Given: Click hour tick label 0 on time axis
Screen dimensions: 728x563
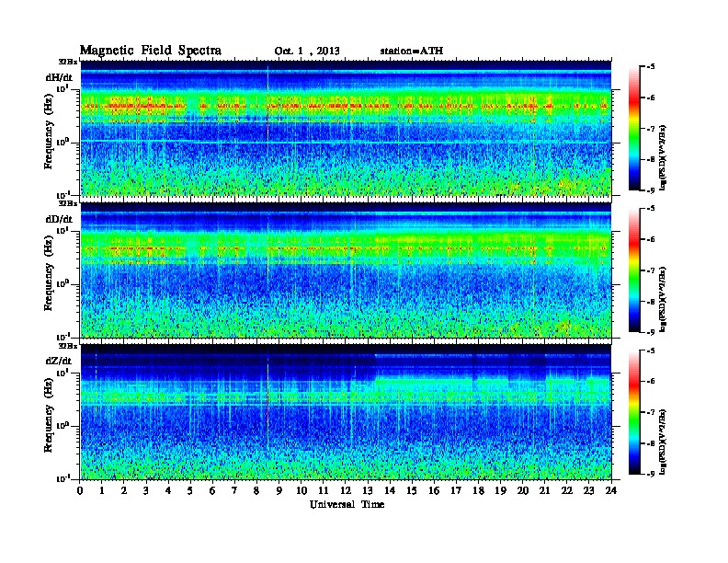Looking at the screenshot, I should click(80, 490).
